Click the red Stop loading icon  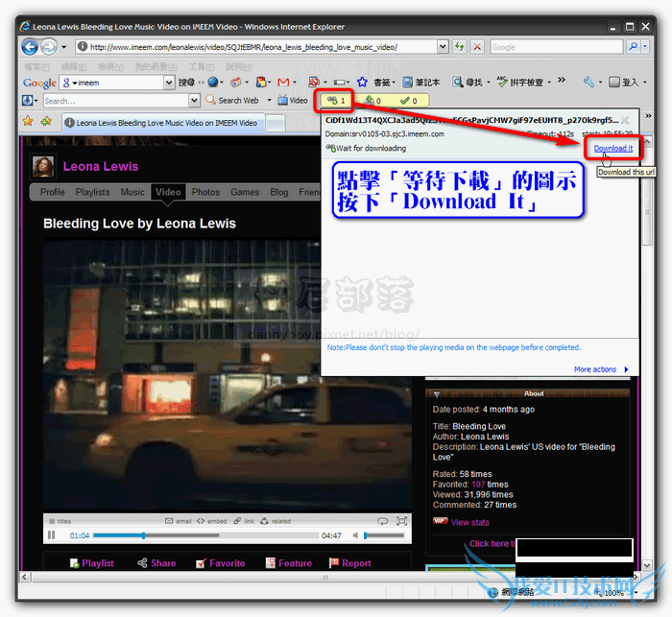pyautogui.click(x=477, y=47)
